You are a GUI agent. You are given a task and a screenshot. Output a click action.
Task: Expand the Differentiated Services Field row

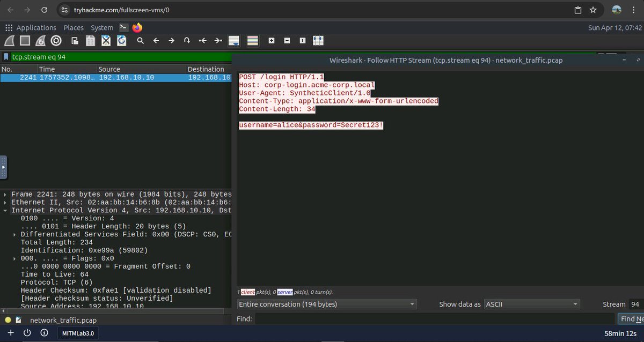point(15,234)
